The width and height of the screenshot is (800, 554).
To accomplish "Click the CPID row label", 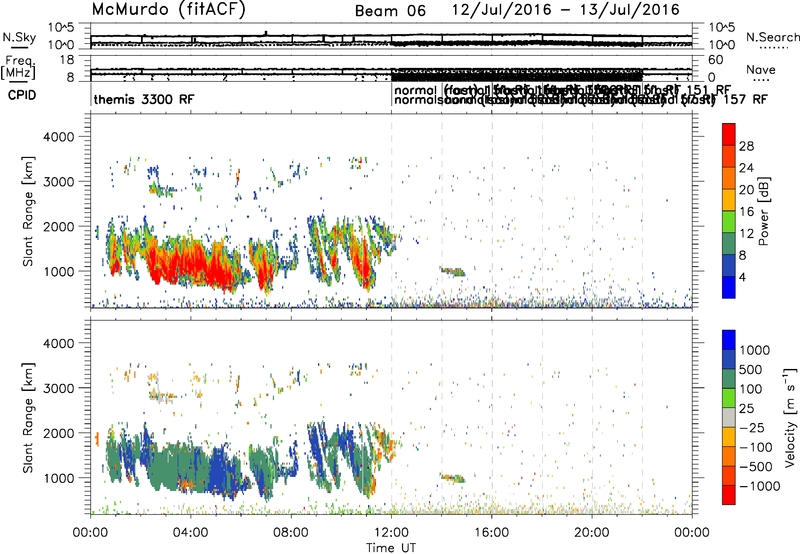I will [22, 95].
